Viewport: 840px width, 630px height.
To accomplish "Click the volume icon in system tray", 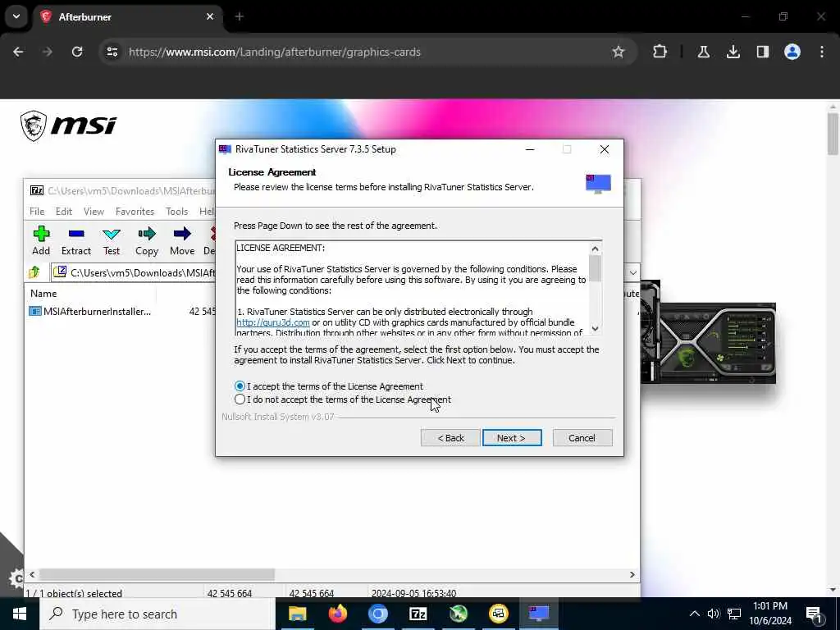I will (713, 614).
